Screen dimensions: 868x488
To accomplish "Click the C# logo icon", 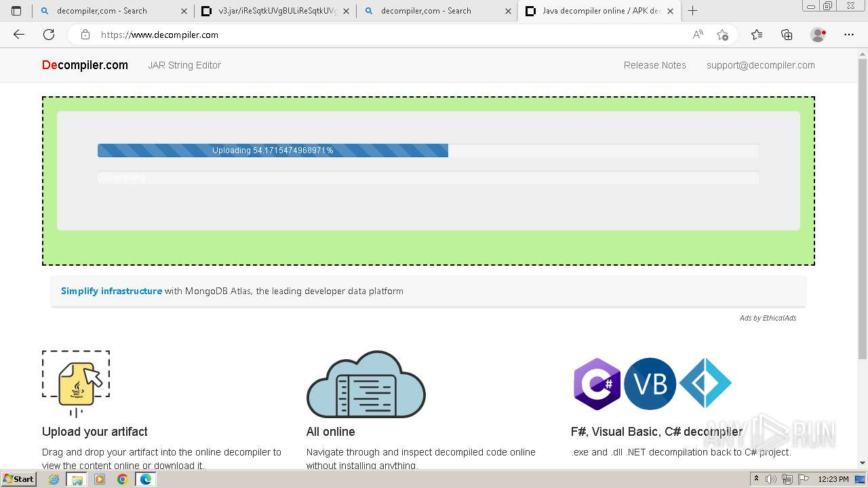I will 597,384.
